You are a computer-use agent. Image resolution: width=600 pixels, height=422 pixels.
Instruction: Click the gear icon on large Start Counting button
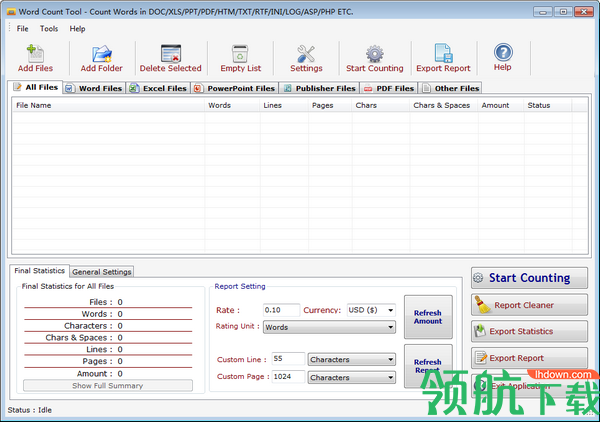coord(478,278)
